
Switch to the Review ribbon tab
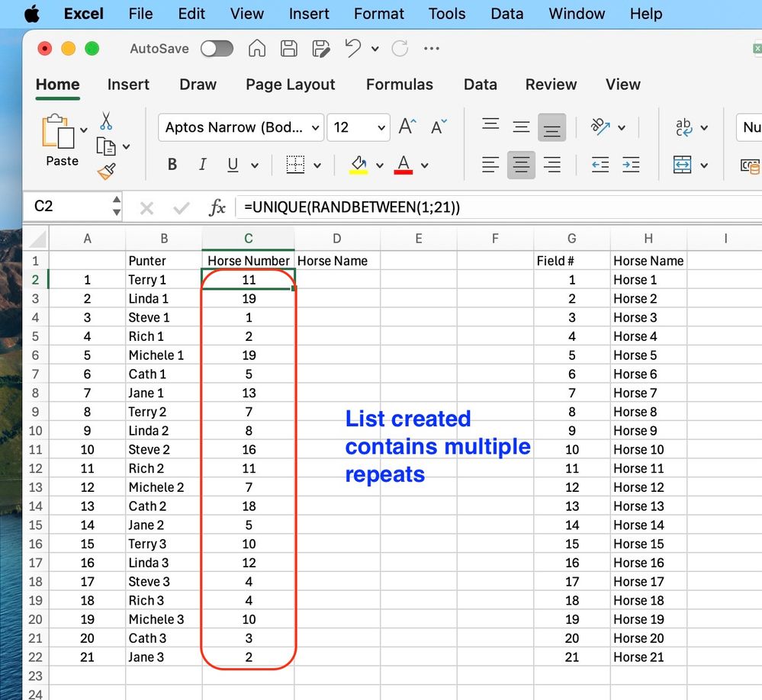click(551, 85)
